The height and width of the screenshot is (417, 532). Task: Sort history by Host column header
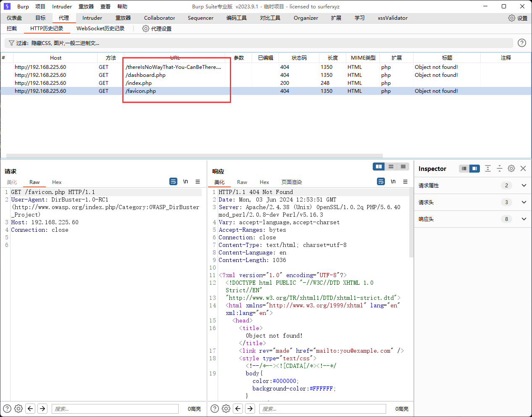(55, 58)
